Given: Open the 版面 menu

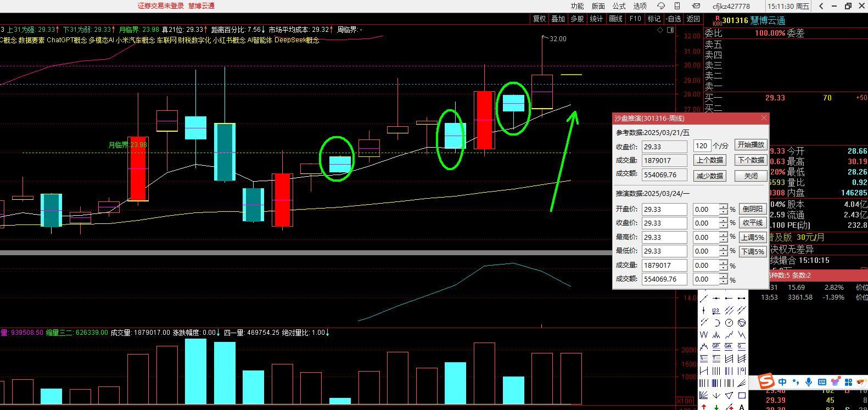Looking at the screenshot, I should click(598, 6).
